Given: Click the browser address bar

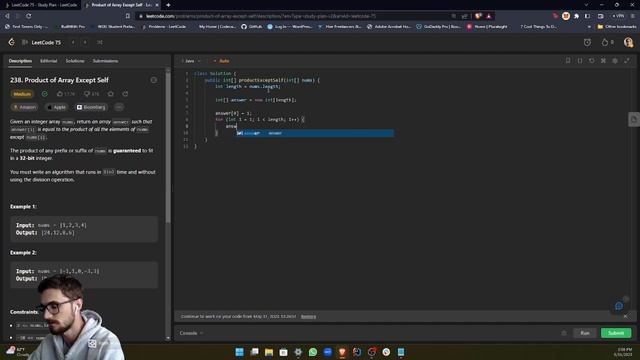Looking at the screenshot, I should point(294,16).
